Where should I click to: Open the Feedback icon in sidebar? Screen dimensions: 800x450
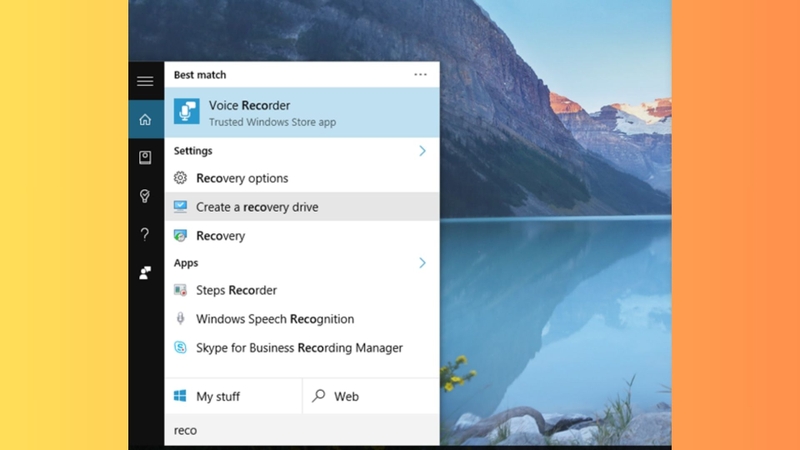point(145,272)
